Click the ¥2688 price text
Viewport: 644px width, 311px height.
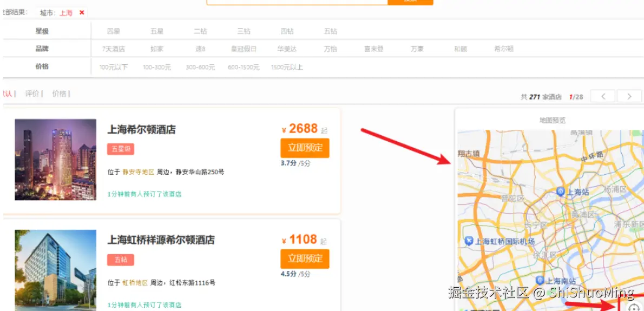click(x=300, y=129)
